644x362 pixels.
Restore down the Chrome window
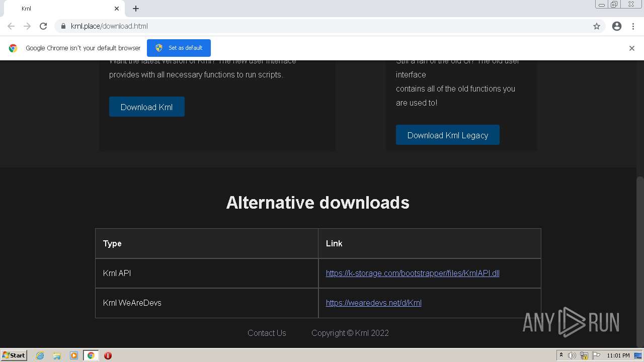pos(614,5)
